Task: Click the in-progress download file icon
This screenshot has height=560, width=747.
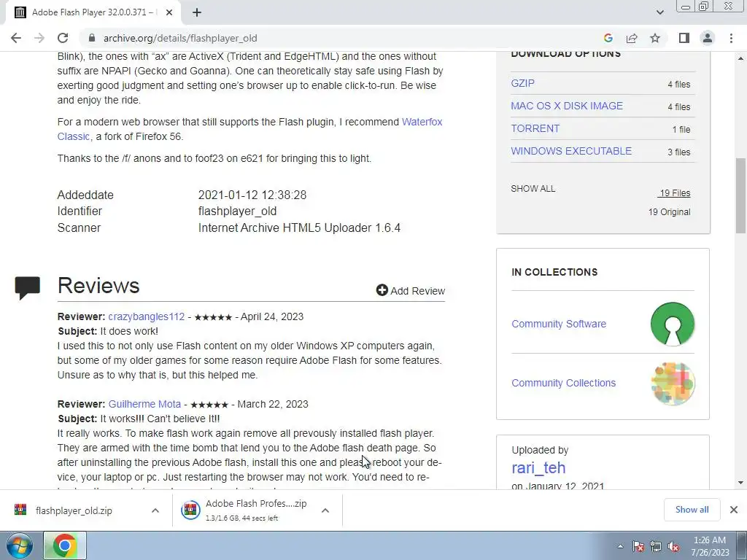Action: pos(190,510)
